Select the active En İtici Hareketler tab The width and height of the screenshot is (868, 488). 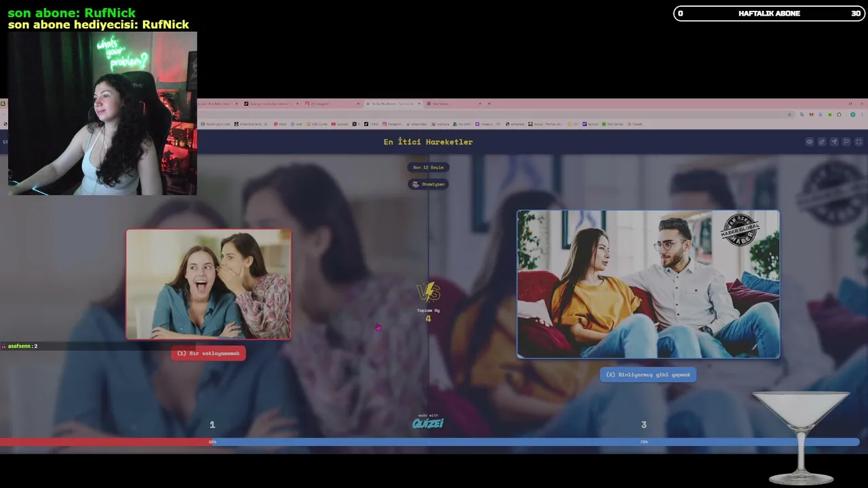pos(393,104)
